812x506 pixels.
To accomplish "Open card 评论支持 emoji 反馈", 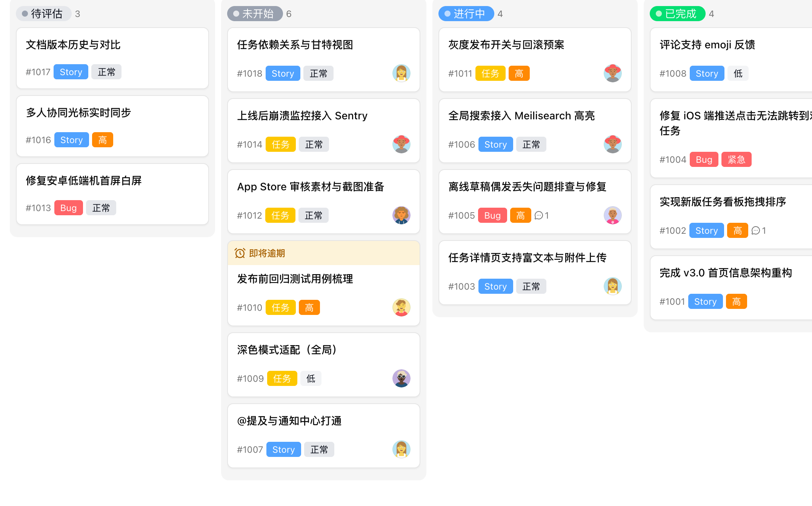I will click(x=731, y=60).
